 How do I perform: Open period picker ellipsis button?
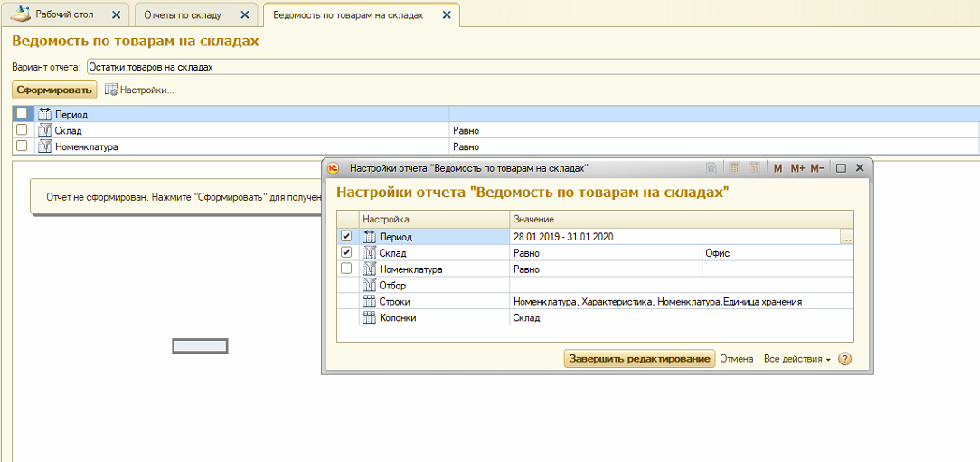(846, 237)
